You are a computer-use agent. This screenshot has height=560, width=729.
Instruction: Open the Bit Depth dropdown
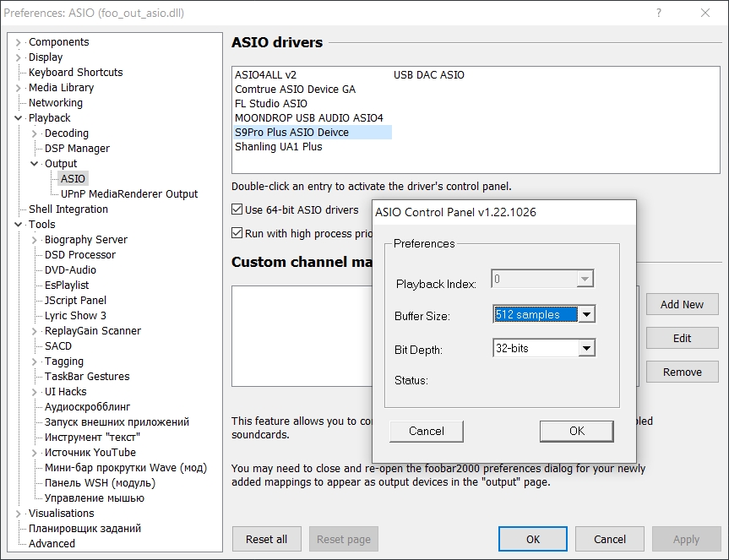click(x=587, y=348)
